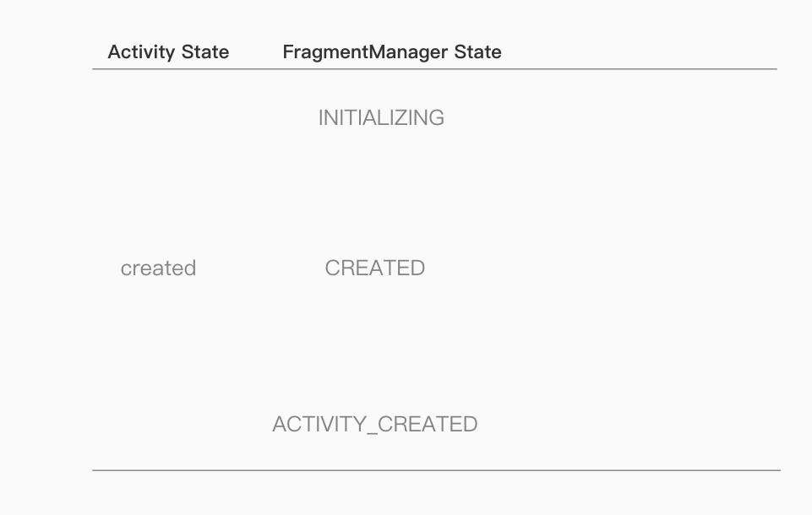Viewport: 812px width, 515px height.
Task: Click the lowercase "created" activity state
Action: point(158,268)
